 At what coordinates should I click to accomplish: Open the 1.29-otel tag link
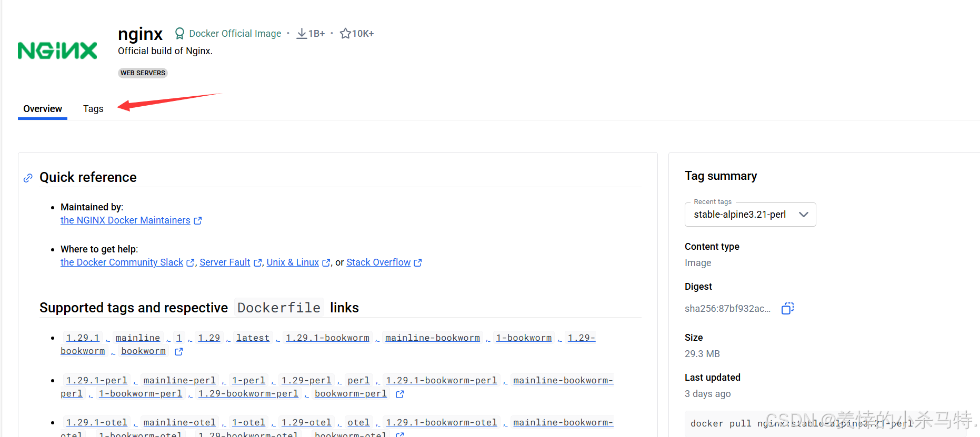pyautogui.click(x=306, y=422)
